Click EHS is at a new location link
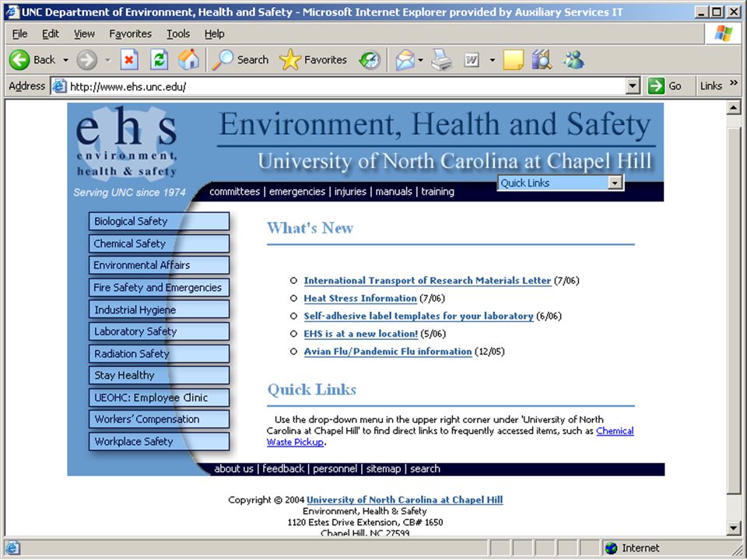 tap(360, 334)
